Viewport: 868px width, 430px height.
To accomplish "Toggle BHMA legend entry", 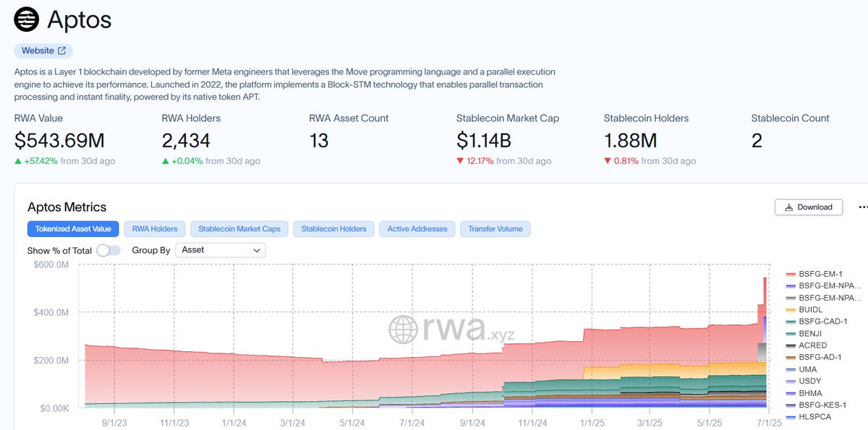I will pos(805,393).
